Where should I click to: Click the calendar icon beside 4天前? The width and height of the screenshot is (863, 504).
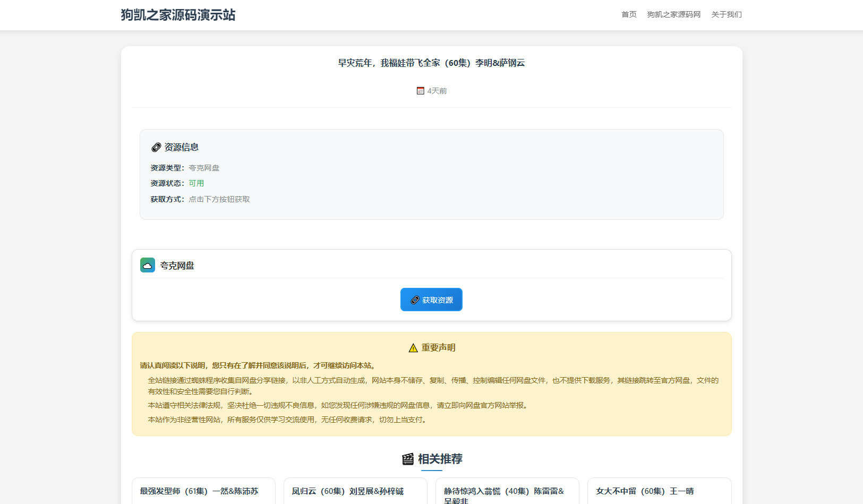coord(421,91)
